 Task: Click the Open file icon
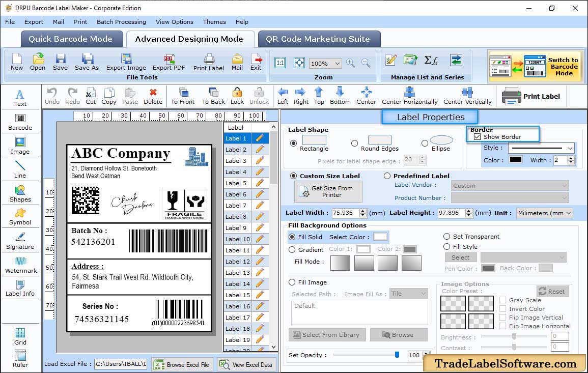point(38,62)
